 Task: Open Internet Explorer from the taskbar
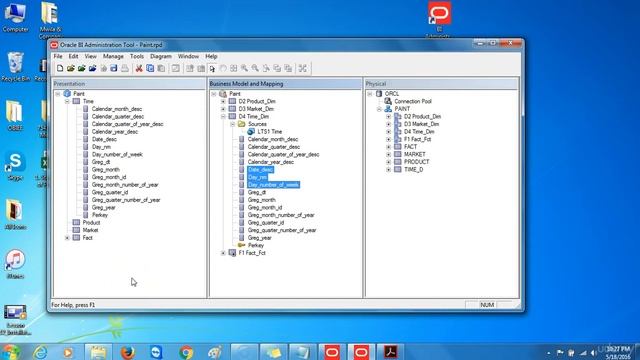40,352
